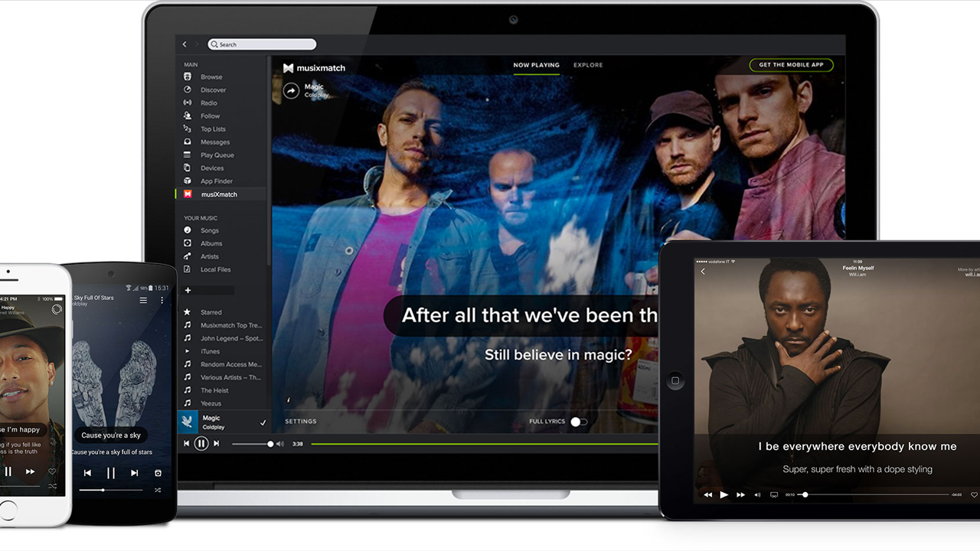980x551 pixels.
Task: Switch to the Now Playing tab
Action: point(536,65)
